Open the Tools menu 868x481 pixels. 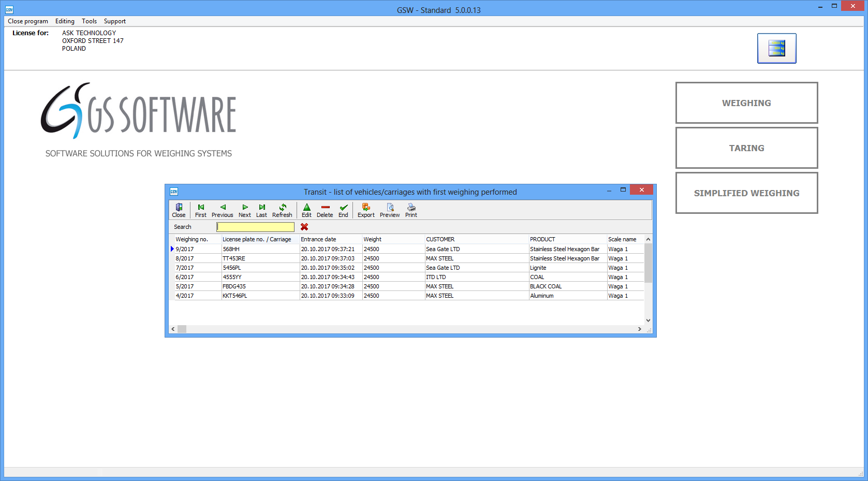point(89,21)
